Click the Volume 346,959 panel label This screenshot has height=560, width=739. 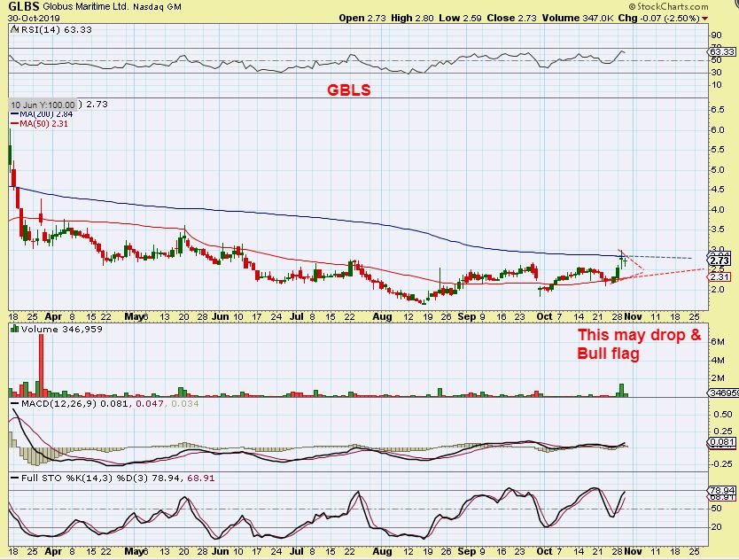pyautogui.click(x=61, y=329)
